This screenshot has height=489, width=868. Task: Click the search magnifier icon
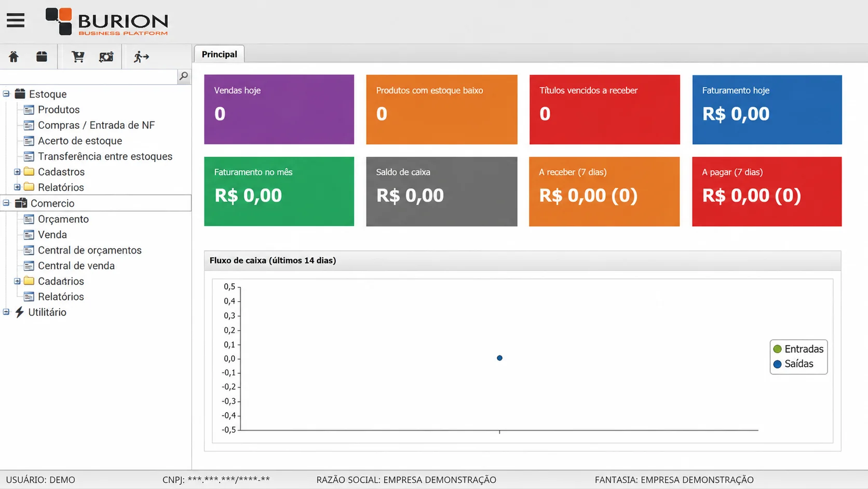(184, 76)
